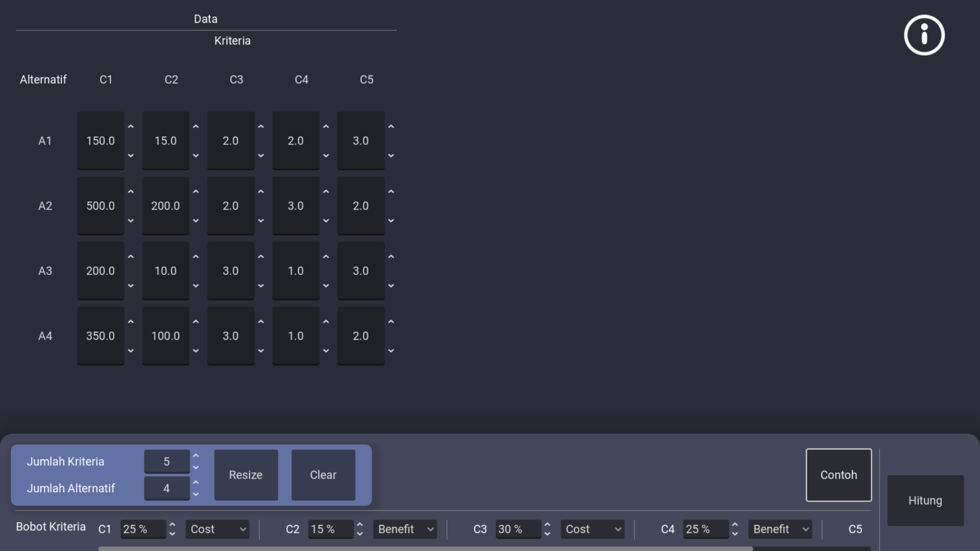
Task: Click the Resize button
Action: click(x=246, y=475)
